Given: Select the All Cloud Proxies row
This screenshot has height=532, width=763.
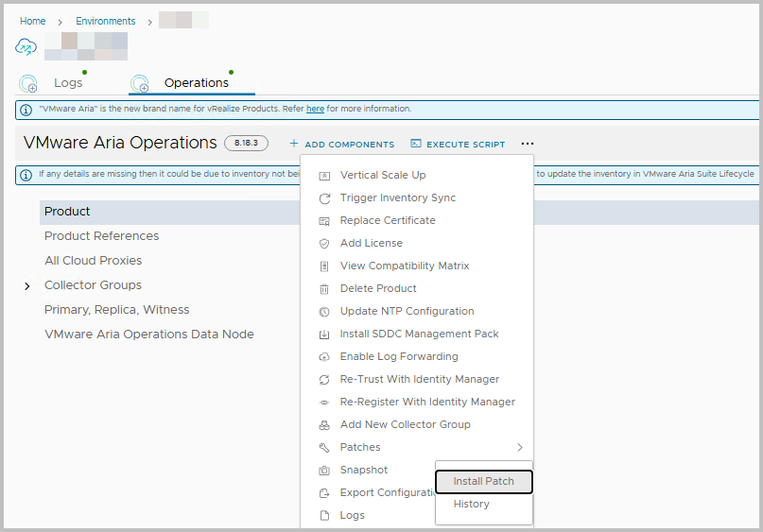Looking at the screenshot, I should [94, 261].
